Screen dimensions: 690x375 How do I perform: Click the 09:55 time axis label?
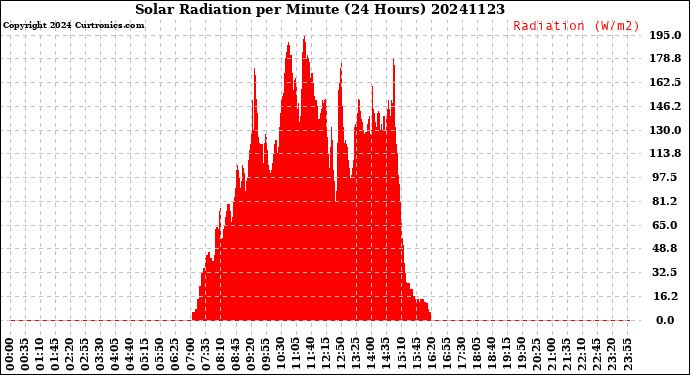[265, 355]
